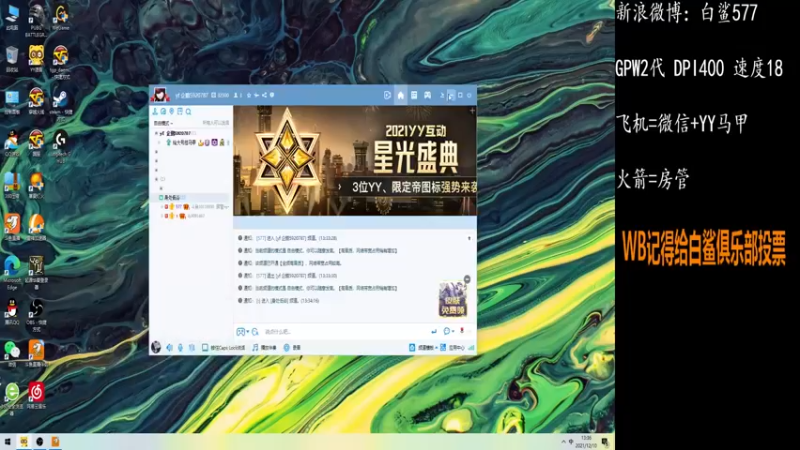Open the notification center in taskbar
The image size is (800, 450).
pos(605,441)
